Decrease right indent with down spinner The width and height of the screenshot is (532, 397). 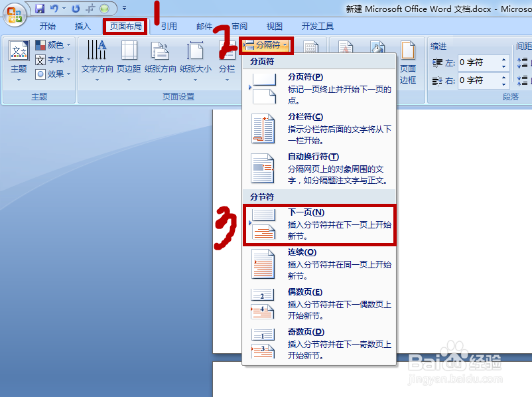pos(504,84)
